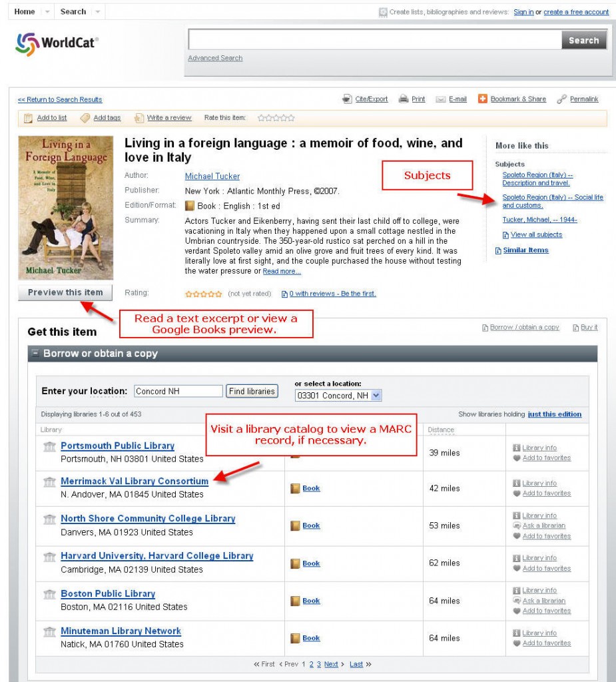Open Spoleto Region Description and travel subject
616x682 pixels.
coord(537,178)
